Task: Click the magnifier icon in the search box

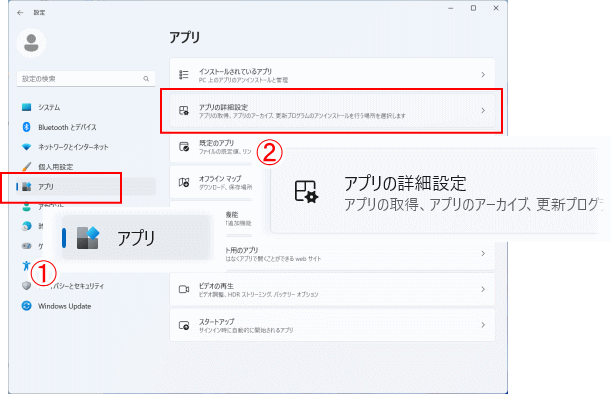Action: coord(146,79)
